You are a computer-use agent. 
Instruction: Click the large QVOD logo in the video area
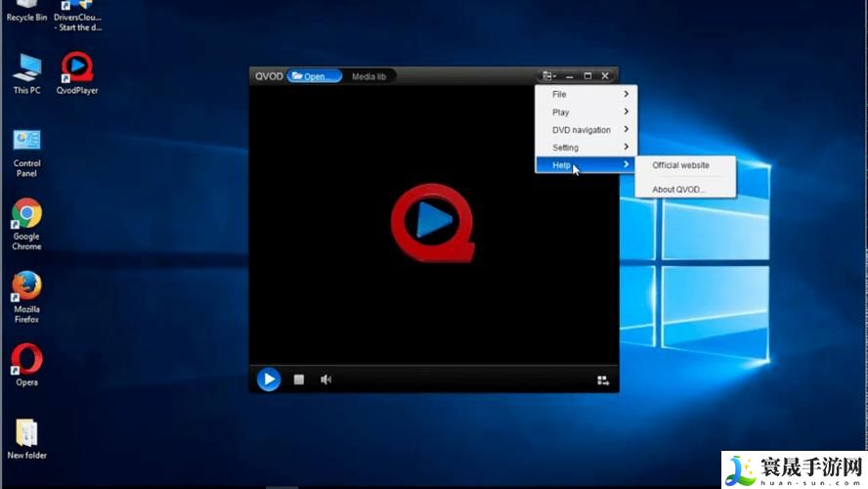click(433, 222)
